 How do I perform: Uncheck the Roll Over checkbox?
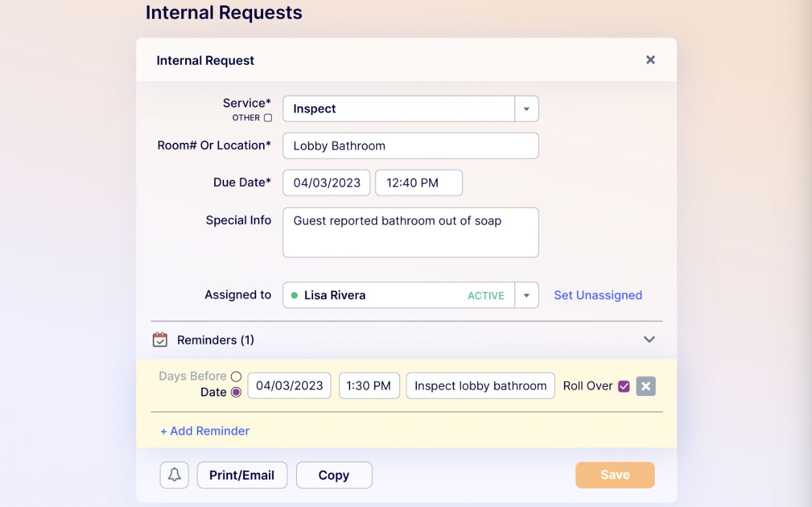click(x=624, y=386)
